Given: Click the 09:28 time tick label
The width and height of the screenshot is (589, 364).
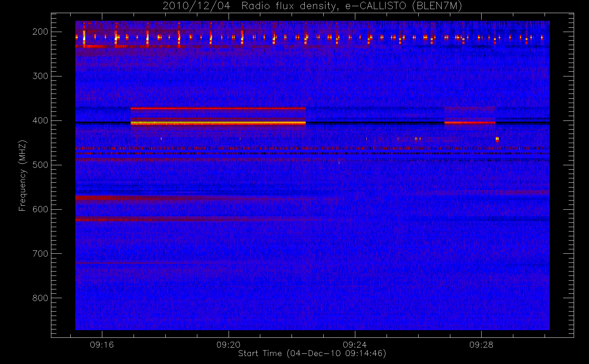Looking at the screenshot, I should click(481, 345).
